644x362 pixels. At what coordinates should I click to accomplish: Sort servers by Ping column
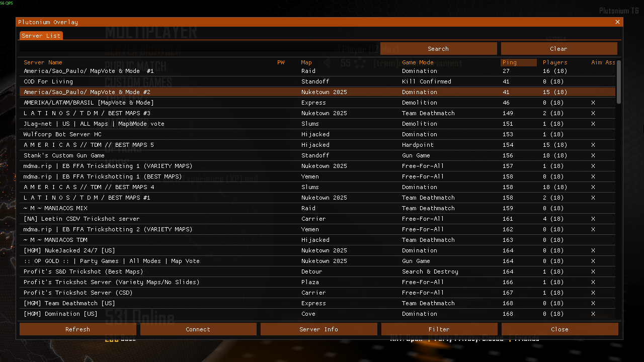[x=519, y=62]
